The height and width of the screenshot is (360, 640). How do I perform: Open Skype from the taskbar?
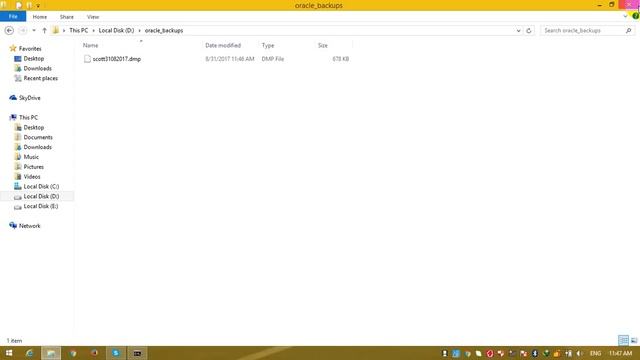click(x=116, y=353)
